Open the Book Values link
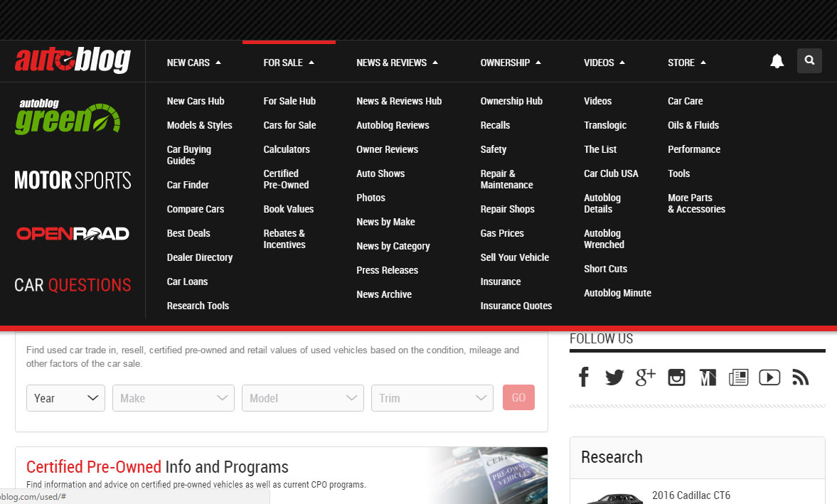837x504 pixels. [288, 209]
